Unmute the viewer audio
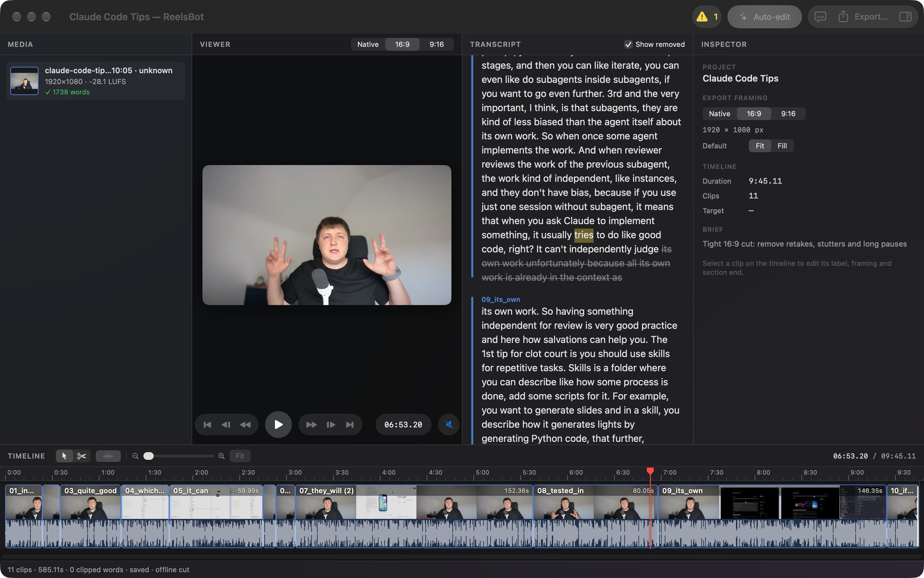924x578 pixels. [449, 424]
